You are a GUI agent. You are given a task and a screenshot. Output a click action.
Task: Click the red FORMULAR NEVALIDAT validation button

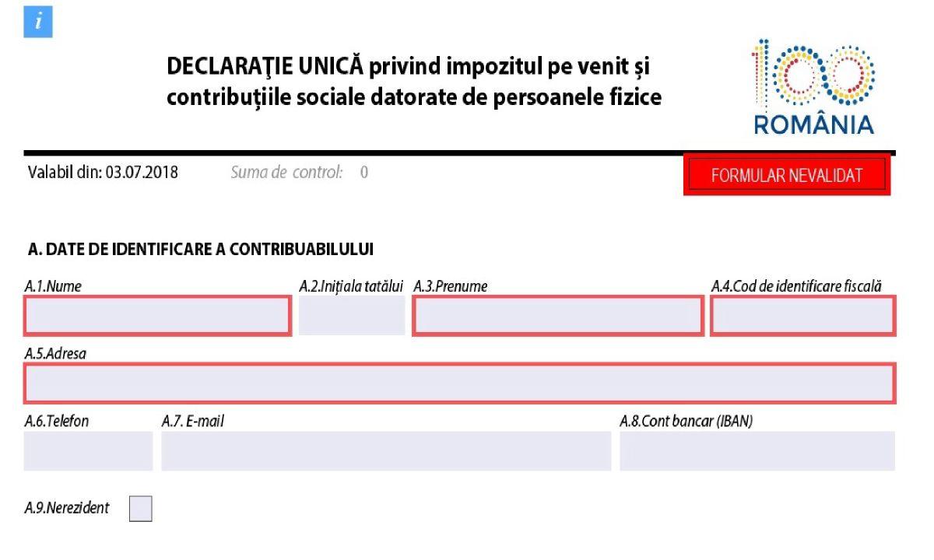click(786, 174)
